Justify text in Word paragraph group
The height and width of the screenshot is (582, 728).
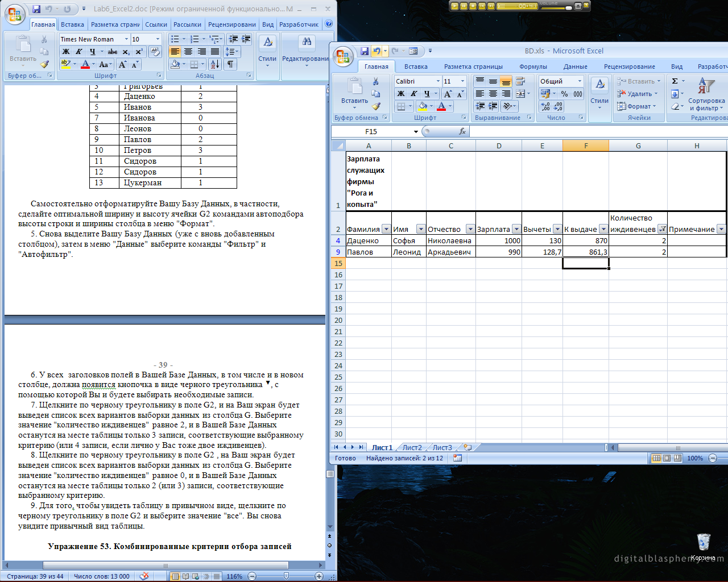pos(215,52)
